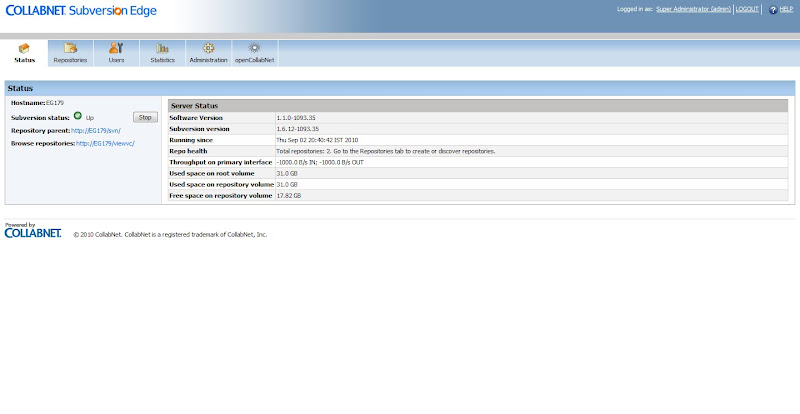This screenshot has width=800, height=414.
Task: Click the Logged in as label
Action: coord(635,9)
